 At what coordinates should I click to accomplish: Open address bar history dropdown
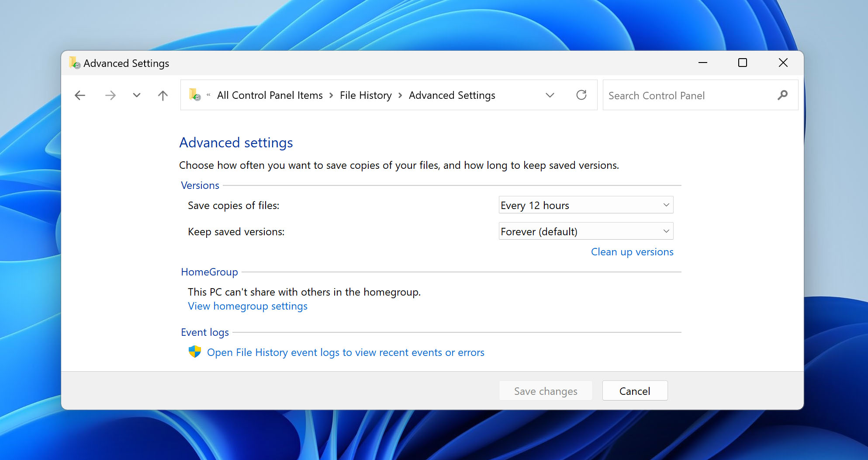click(x=550, y=95)
